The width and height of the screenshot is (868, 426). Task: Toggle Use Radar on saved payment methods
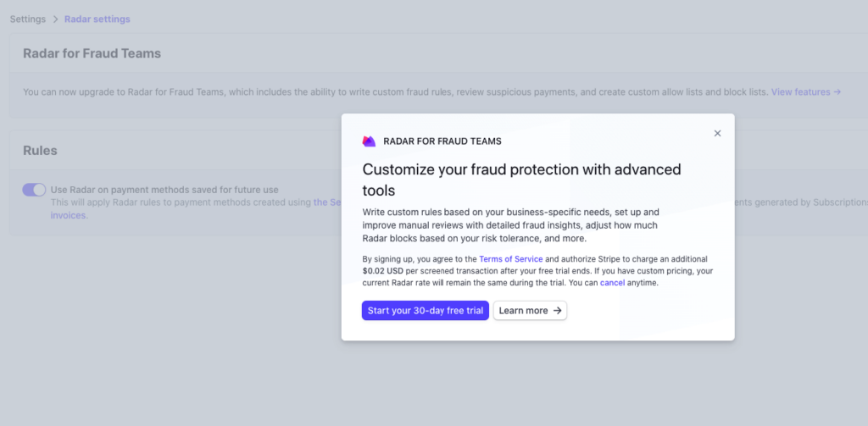coord(34,190)
